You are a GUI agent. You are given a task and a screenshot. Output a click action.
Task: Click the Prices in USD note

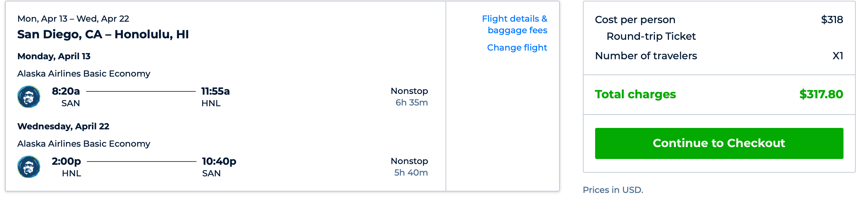(x=613, y=190)
